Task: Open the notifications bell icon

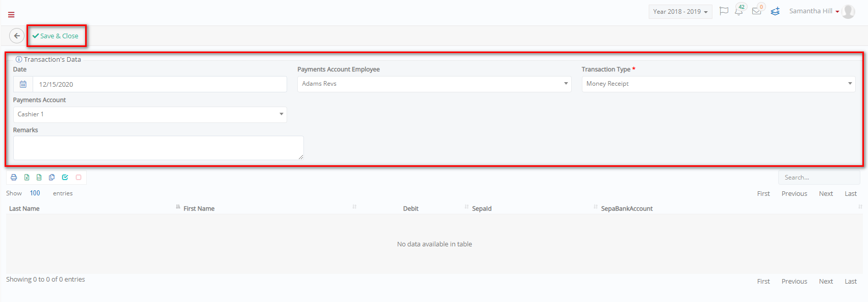Action: (739, 11)
